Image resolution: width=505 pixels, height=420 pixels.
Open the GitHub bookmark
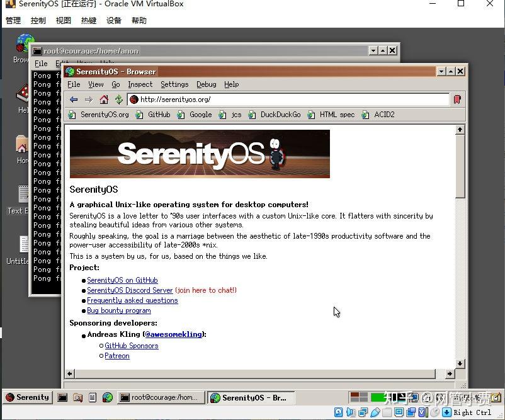pos(153,115)
